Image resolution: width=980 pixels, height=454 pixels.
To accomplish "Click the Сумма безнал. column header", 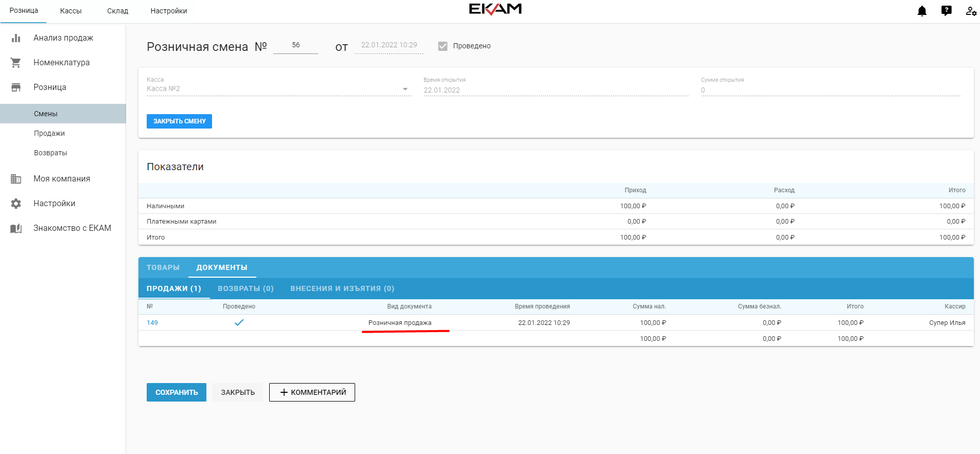I will point(759,306).
